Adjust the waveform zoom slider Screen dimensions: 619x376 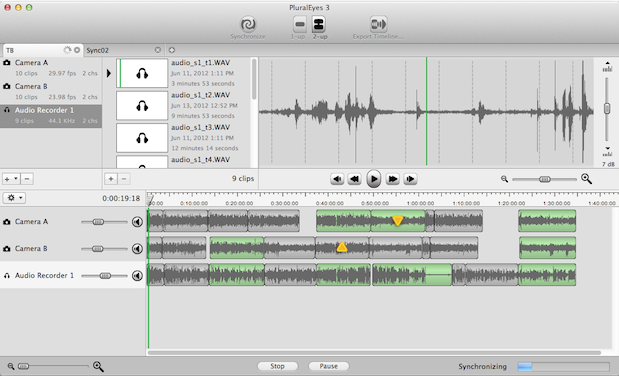544,179
